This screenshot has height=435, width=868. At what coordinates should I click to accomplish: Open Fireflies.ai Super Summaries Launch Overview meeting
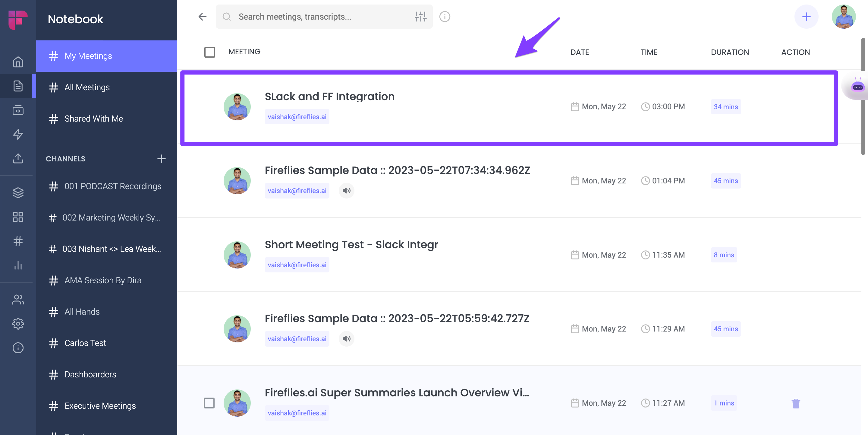[397, 392]
